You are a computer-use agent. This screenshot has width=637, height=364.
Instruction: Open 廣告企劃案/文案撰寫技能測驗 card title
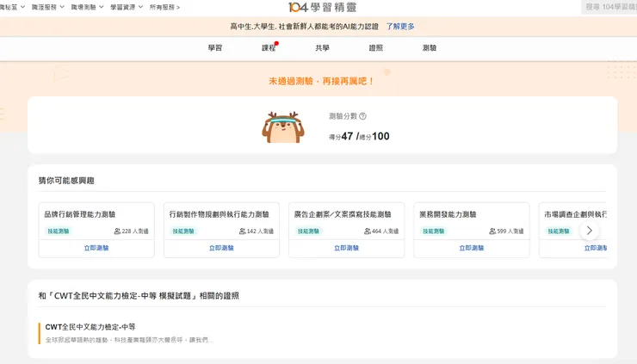point(343,214)
